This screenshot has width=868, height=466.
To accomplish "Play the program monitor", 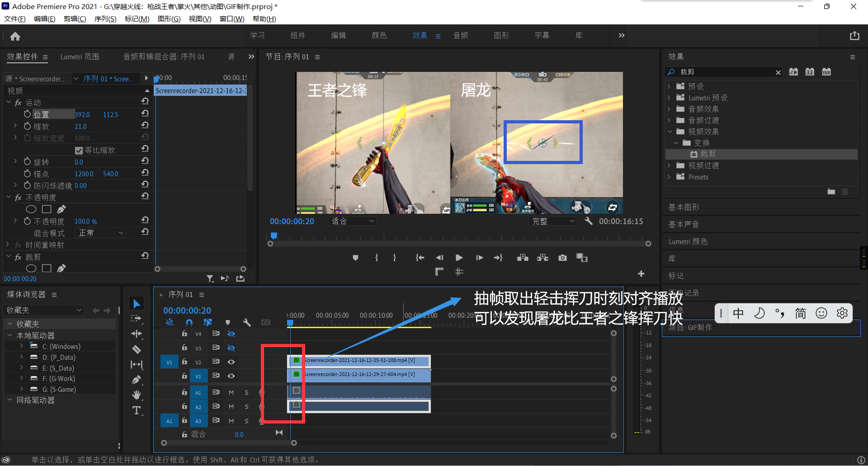I will point(459,258).
